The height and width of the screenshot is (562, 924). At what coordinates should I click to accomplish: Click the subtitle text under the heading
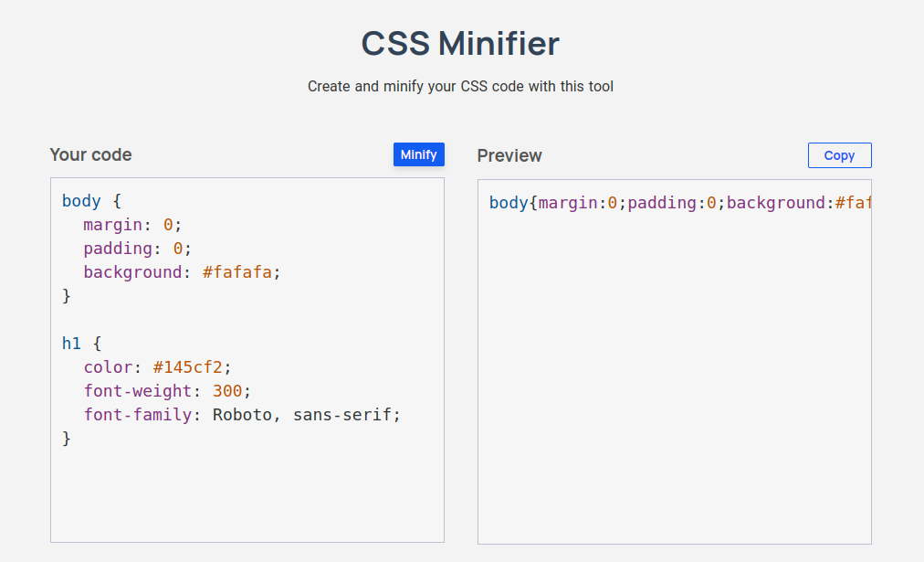(461, 87)
